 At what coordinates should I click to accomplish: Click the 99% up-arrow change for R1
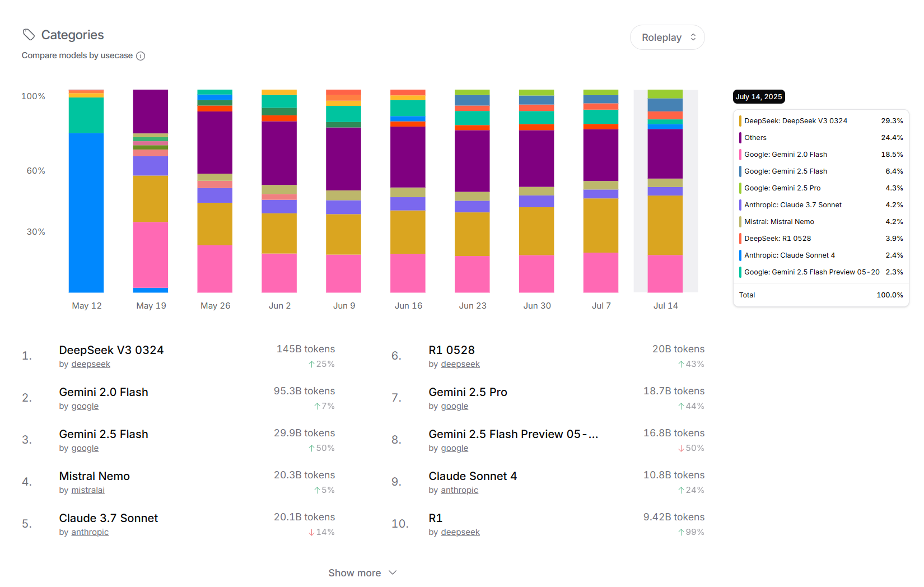[691, 532]
